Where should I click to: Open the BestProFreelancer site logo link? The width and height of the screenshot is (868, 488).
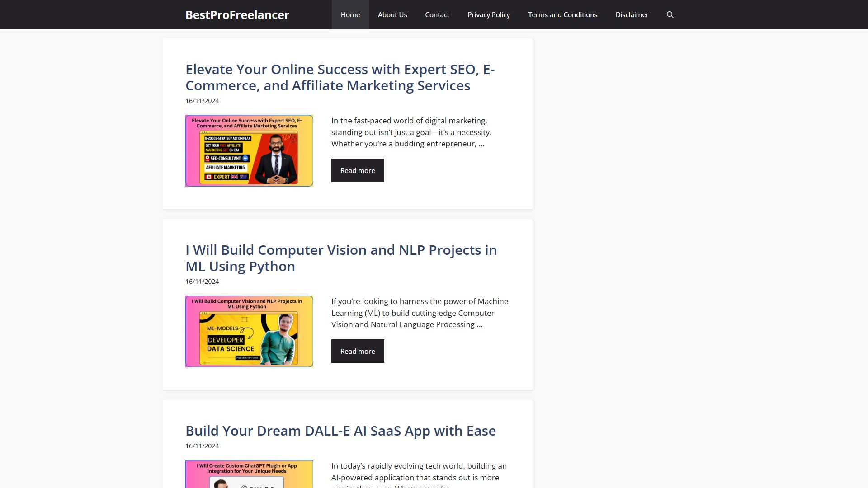click(237, 15)
